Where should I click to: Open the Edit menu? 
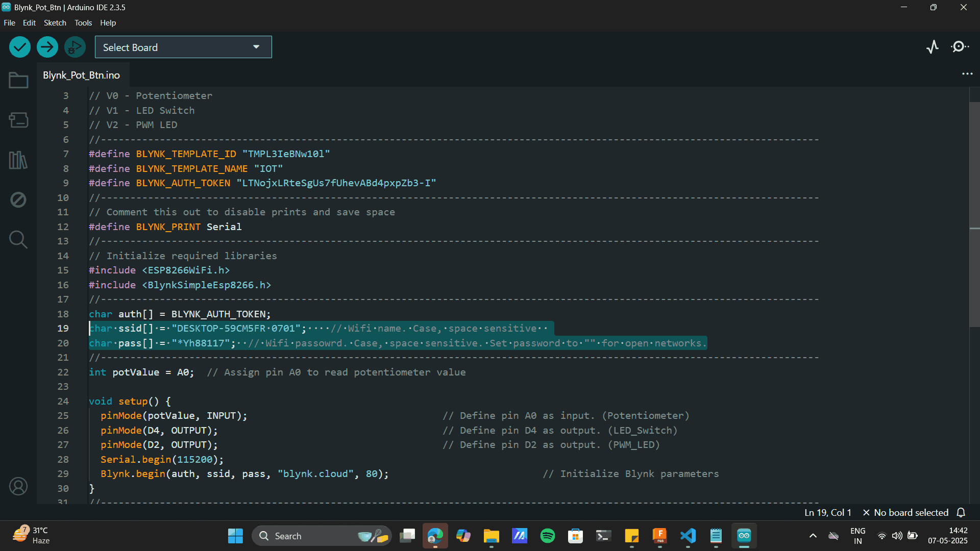[29, 23]
